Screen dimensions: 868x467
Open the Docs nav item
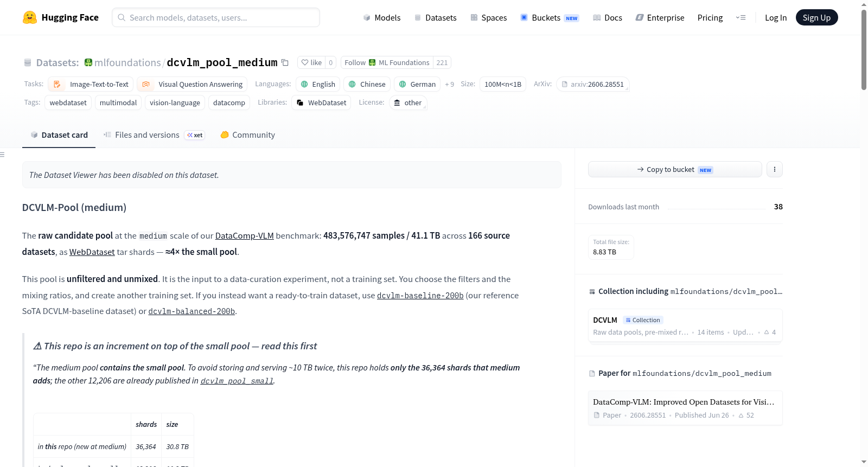click(607, 17)
